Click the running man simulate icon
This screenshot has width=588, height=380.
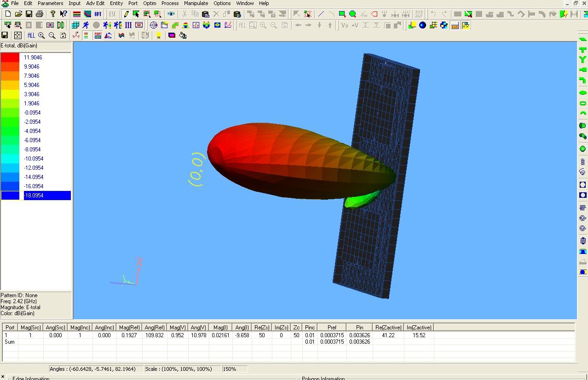tap(86, 25)
